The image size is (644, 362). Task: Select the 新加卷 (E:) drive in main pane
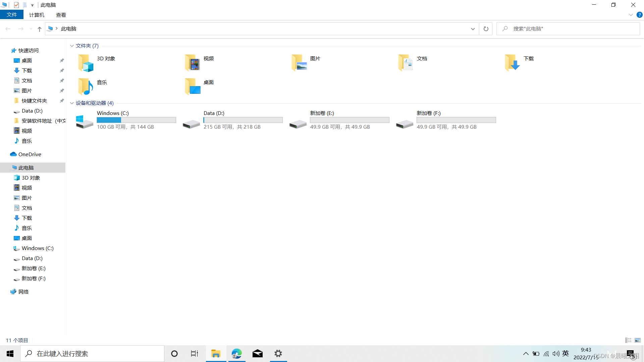[x=298, y=124]
